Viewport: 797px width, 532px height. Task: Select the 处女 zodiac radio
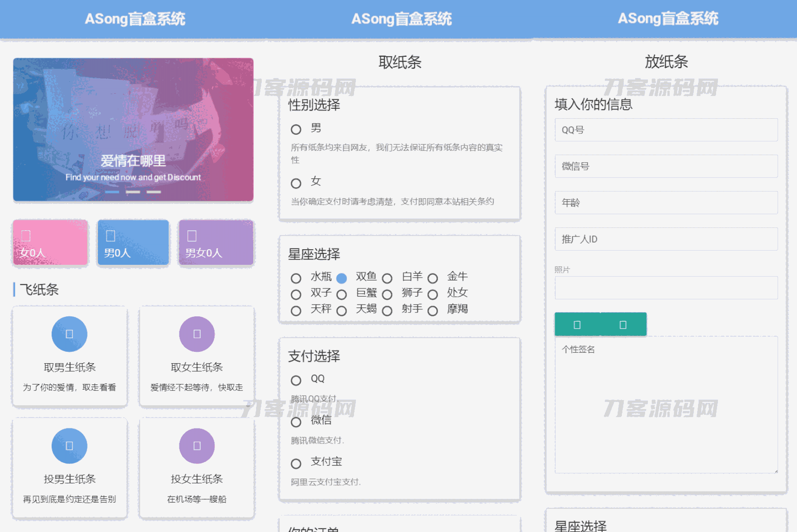click(433, 295)
